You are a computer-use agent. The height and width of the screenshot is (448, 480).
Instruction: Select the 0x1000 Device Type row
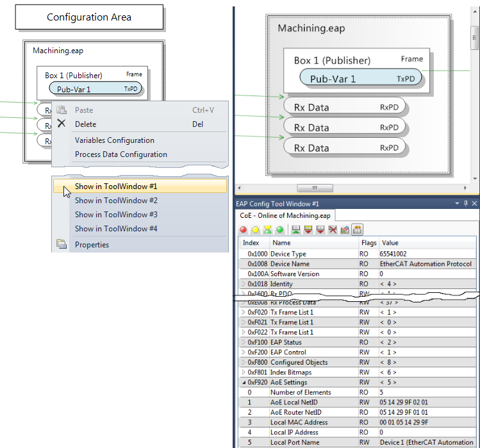click(x=357, y=254)
